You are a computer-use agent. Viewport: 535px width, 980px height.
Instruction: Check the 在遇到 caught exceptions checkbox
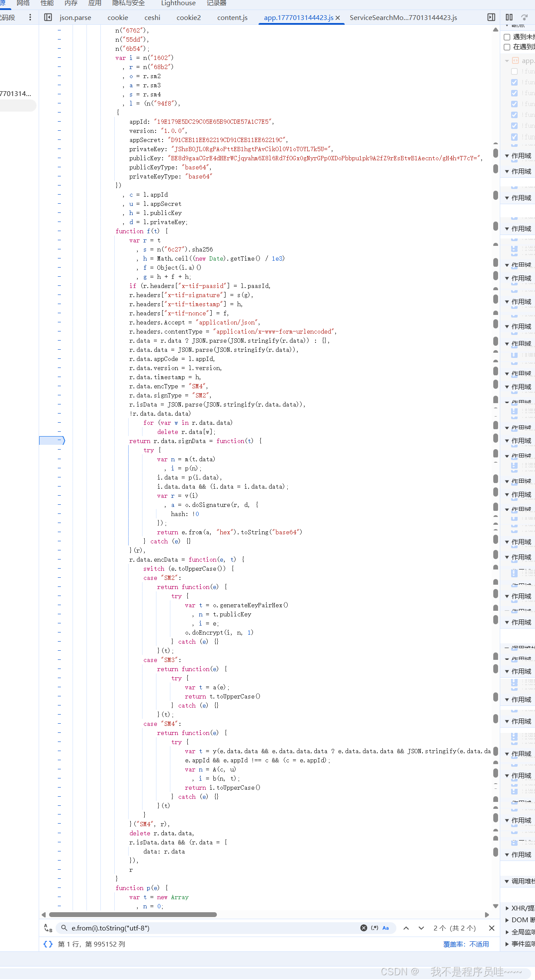[507, 47]
